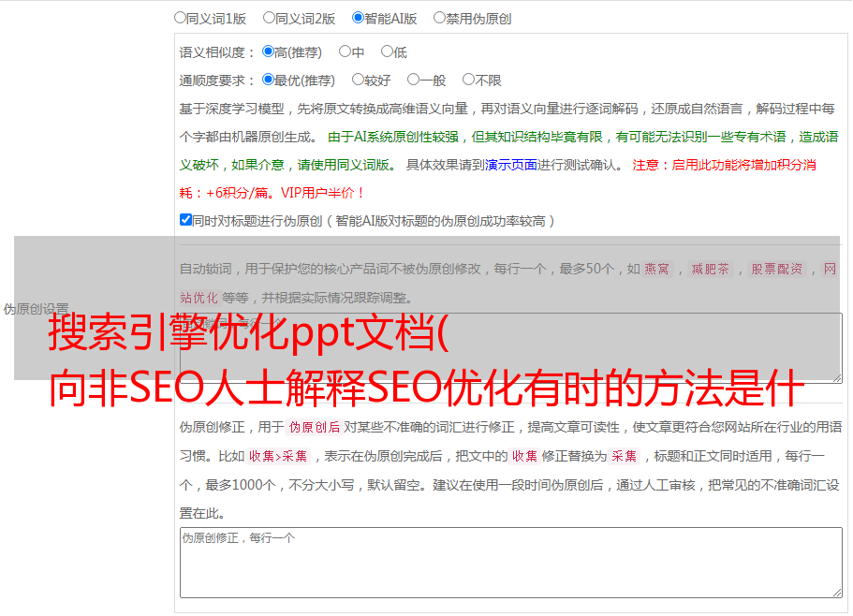Toggle 同时对标题进行伪原创 checkbox
Image resolution: width=853 pixels, height=616 pixels.
pyautogui.click(x=185, y=220)
